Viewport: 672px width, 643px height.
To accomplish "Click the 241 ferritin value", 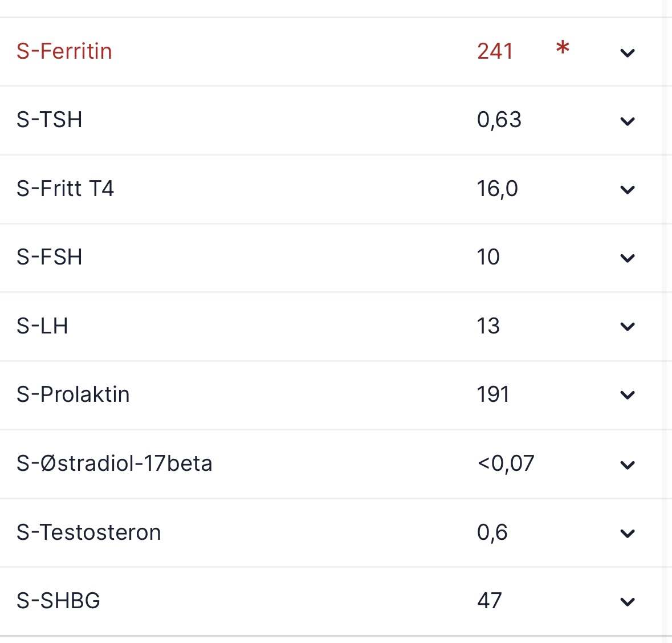I will point(495,51).
